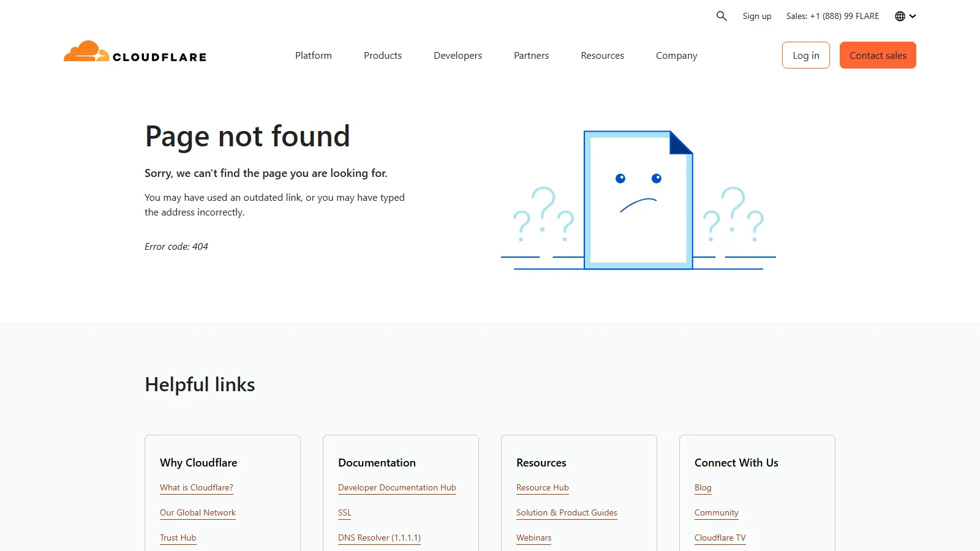
Task: Open the Platform navigation dropdown
Action: click(x=313, y=55)
